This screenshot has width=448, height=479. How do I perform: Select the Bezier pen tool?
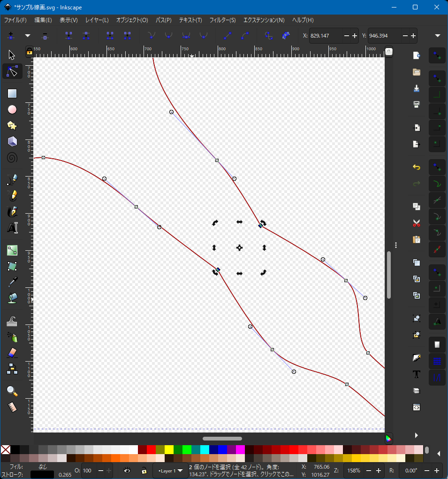click(x=12, y=179)
